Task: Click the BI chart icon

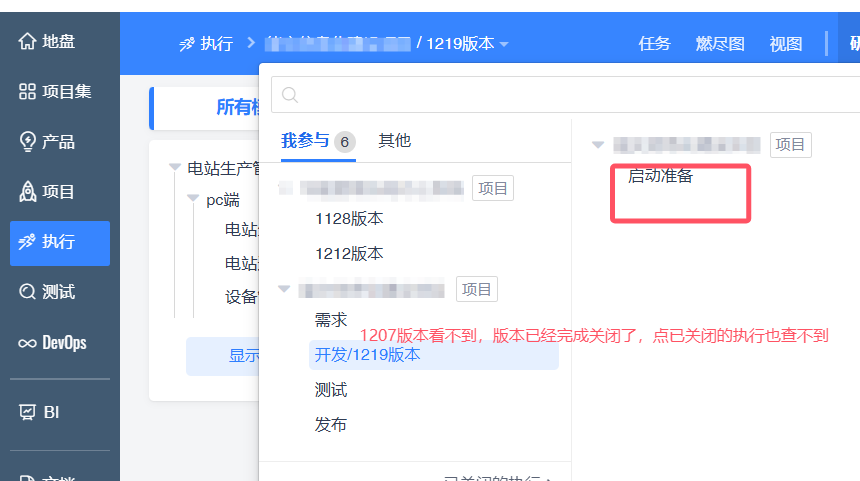Action: [27, 412]
